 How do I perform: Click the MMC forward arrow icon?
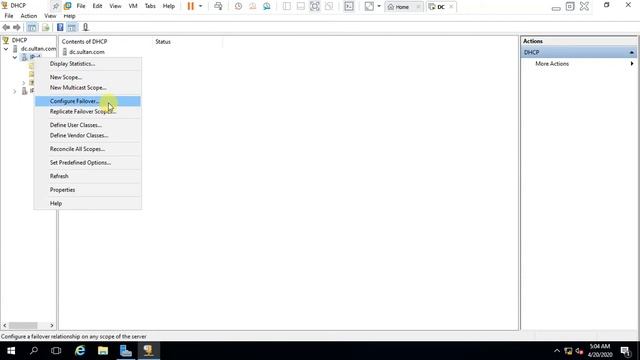coord(17,27)
